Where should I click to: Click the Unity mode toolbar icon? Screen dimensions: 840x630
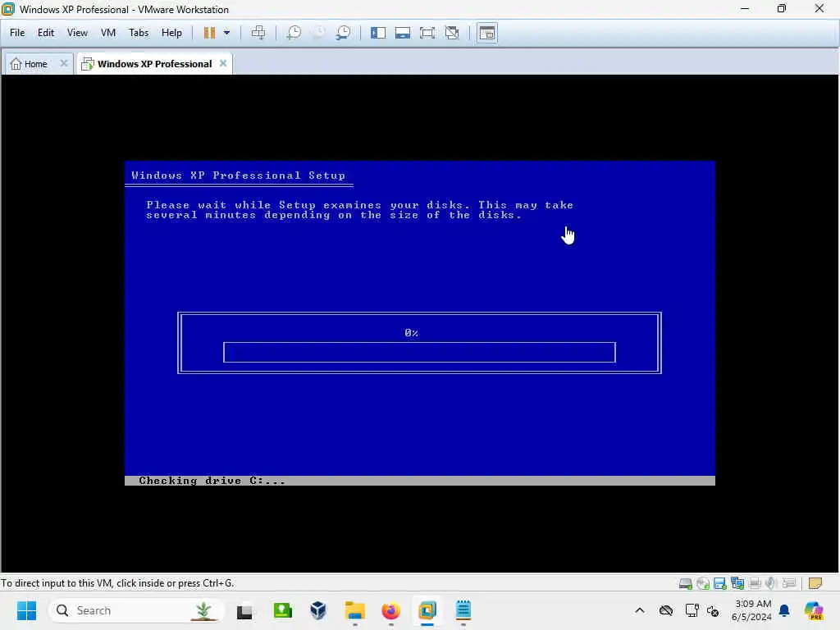(452, 33)
